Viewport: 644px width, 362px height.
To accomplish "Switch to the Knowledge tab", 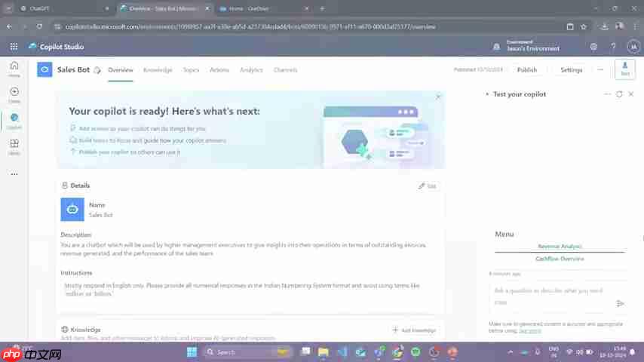I will pyautogui.click(x=158, y=70).
